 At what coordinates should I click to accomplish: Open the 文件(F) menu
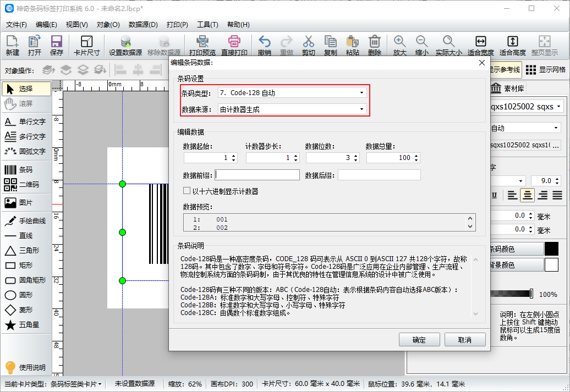tap(17, 25)
